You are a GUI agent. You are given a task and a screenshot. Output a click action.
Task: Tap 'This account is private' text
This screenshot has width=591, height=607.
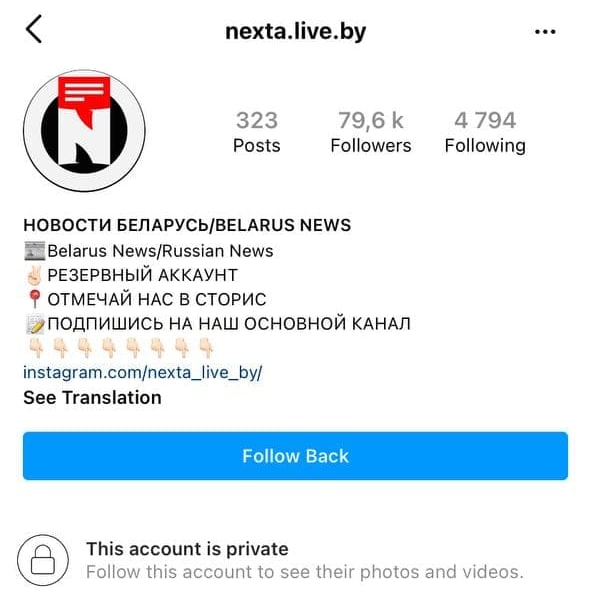click(187, 549)
